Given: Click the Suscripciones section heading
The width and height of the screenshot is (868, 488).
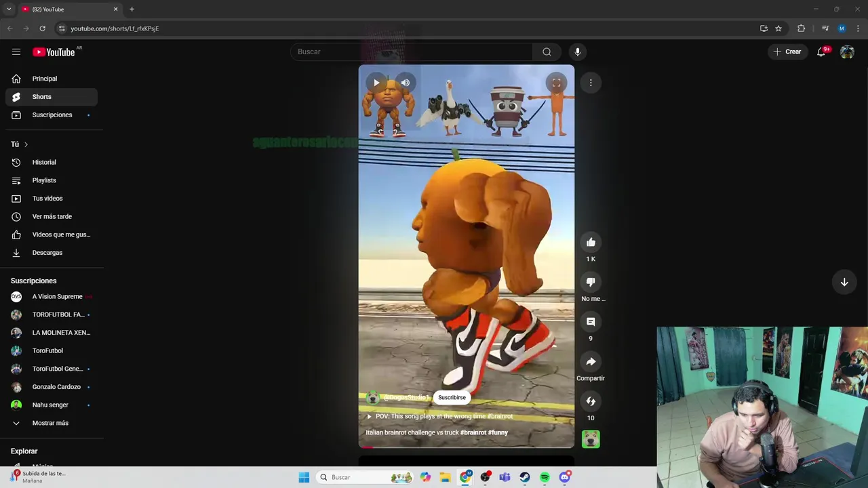Looking at the screenshot, I should tap(33, 281).
